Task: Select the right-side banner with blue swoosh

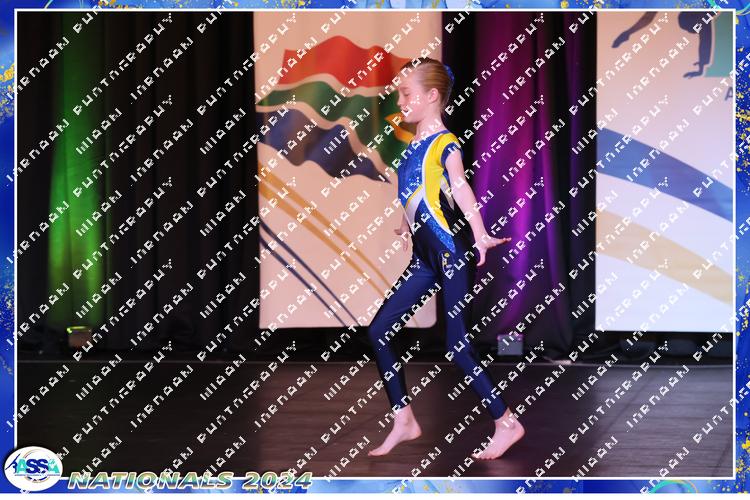Action: (x=664, y=170)
